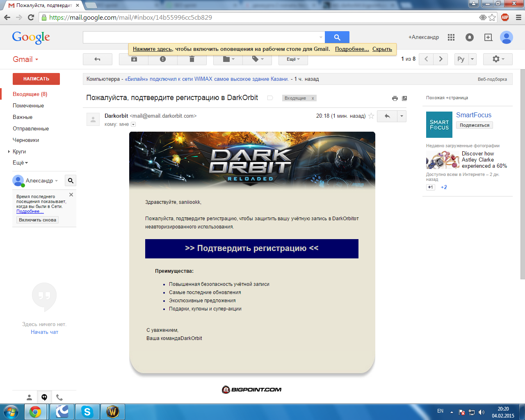This screenshot has width=525, height=420.
Task: Open the Move to folder dropdown
Action: click(228, 59)
